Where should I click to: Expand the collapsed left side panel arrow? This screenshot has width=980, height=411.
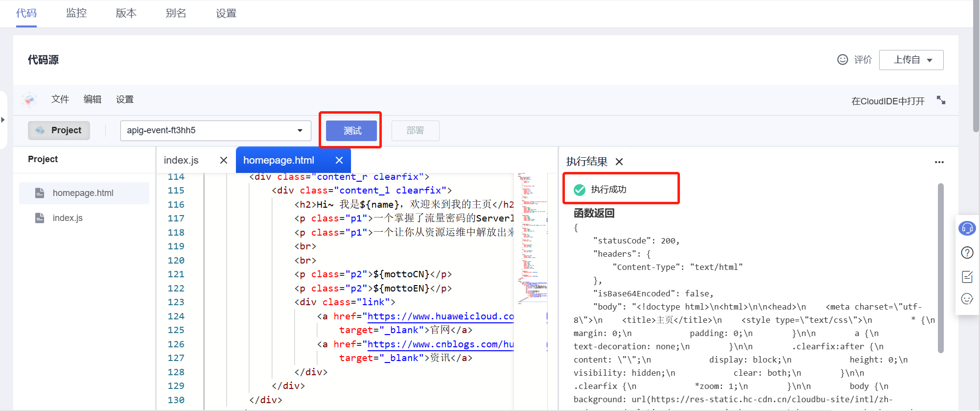pos(3,120)
